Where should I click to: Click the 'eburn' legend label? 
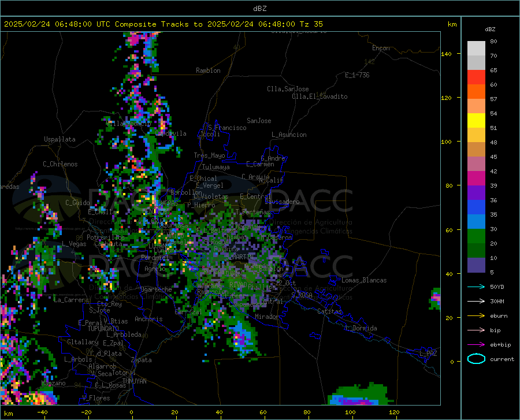tap(499, 316)
